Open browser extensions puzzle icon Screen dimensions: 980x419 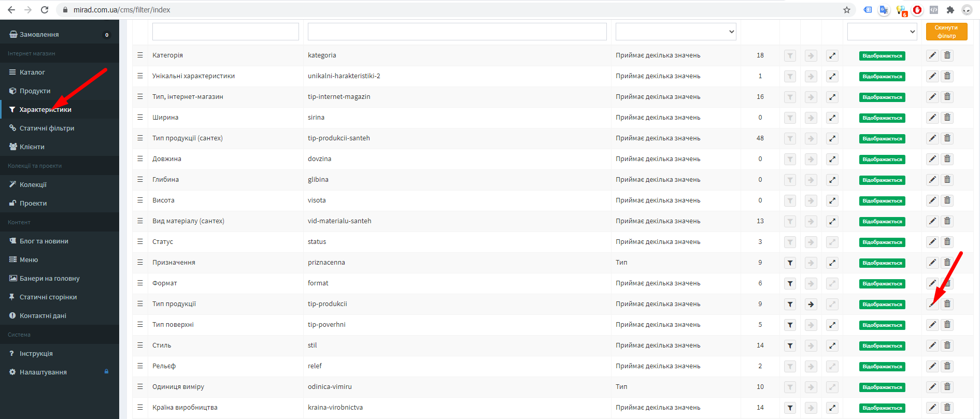(x=950, y=10)
